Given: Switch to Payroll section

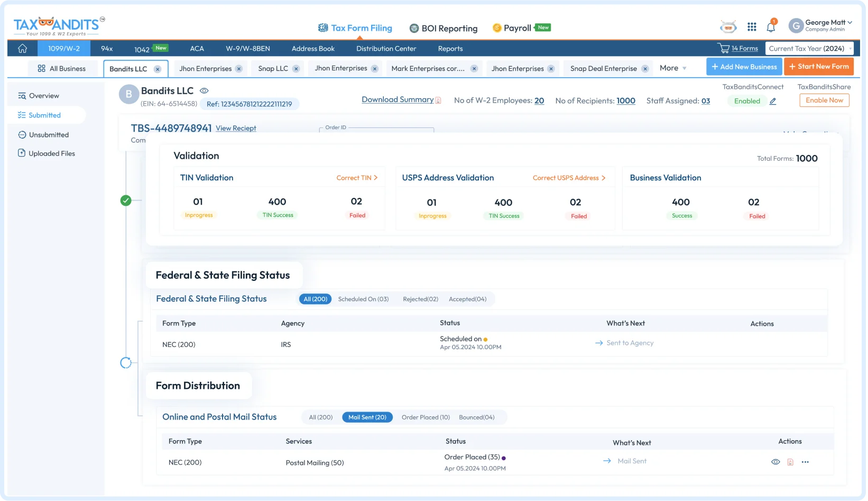Looking at the screenshot, I should (522, 28).
